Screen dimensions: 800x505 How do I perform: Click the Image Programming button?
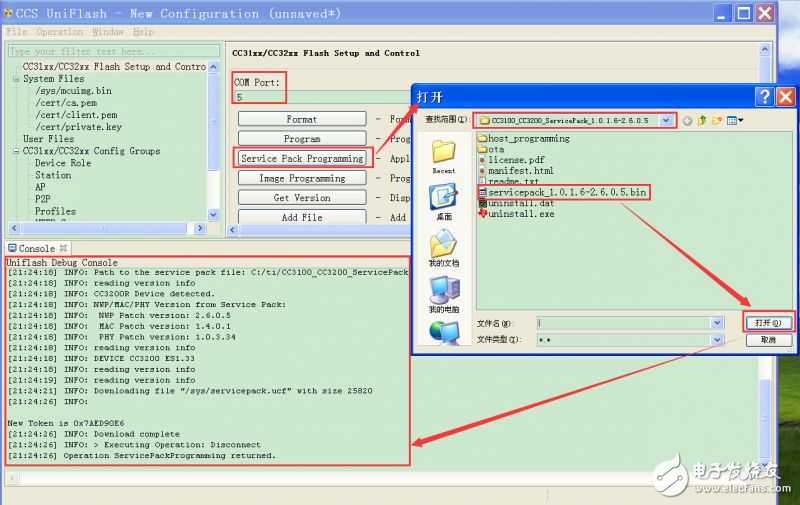coord(302,178)
